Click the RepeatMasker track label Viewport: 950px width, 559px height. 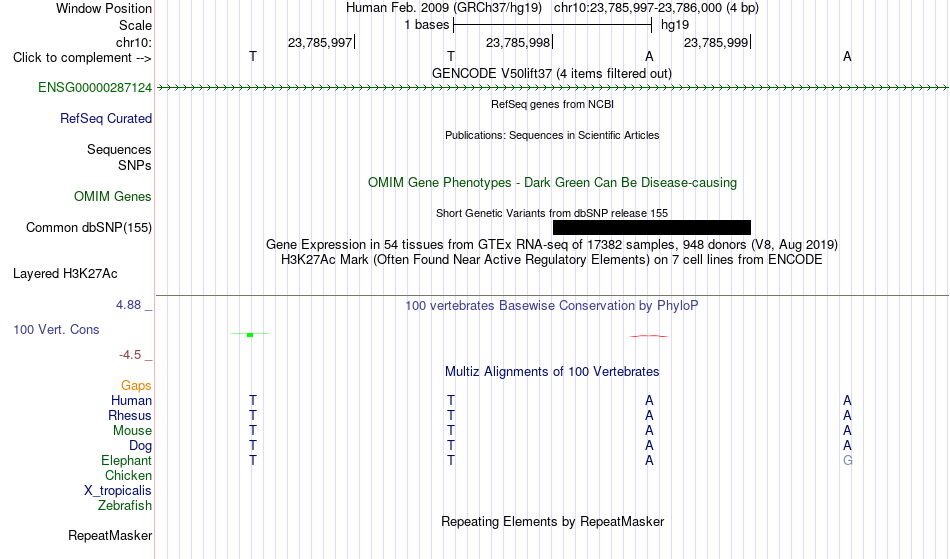coord(110,536)
